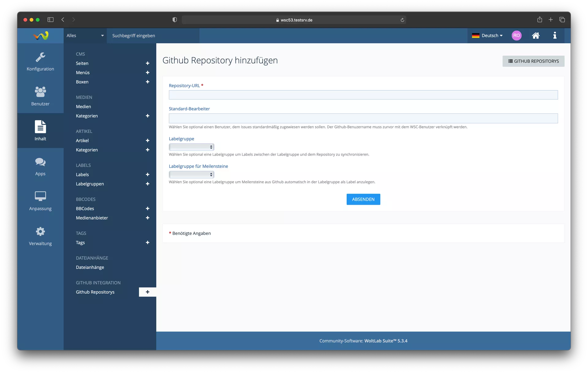This screenshot has width=588, height=373.
Task: Open the RO user avatar menu
Action: [x=516, y=36]
